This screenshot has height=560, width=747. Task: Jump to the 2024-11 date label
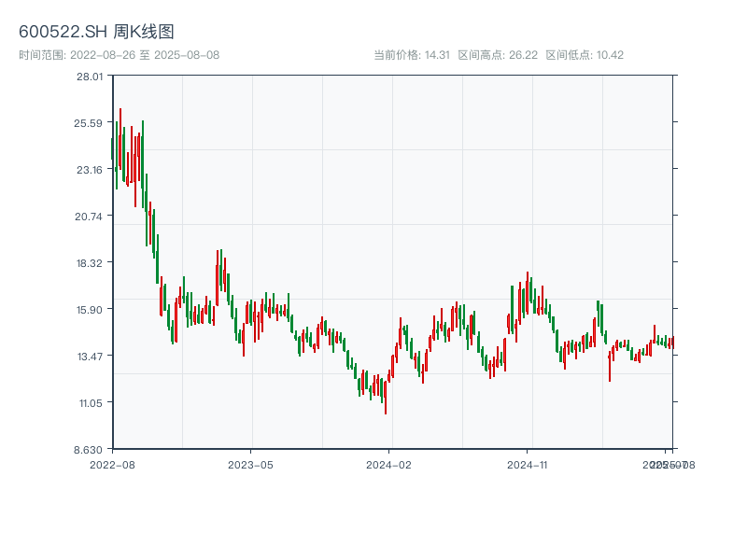click(528, 464)
